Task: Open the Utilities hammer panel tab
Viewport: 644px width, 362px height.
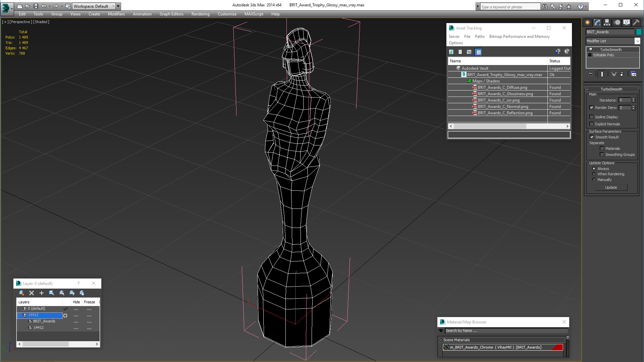Action: tap(636, 22)
